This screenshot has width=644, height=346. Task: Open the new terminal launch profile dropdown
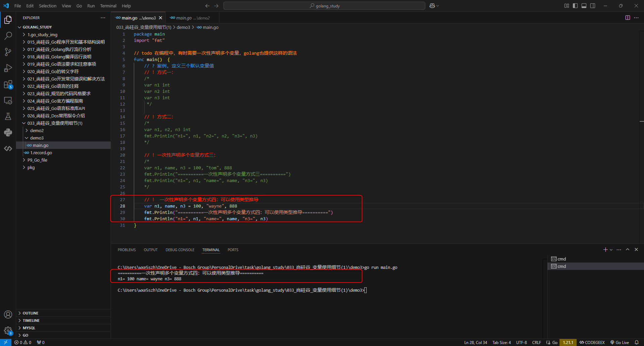pos(611,250)
